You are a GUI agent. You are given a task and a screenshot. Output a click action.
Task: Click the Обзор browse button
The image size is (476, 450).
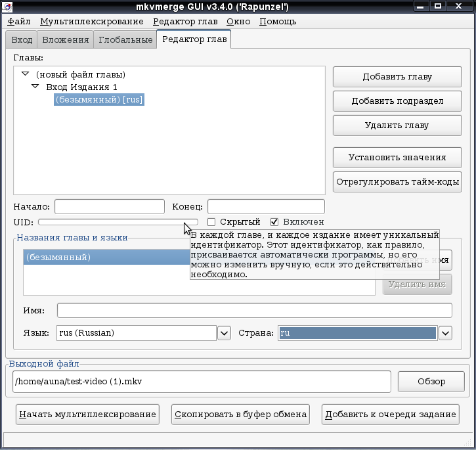tap(431, 382)
